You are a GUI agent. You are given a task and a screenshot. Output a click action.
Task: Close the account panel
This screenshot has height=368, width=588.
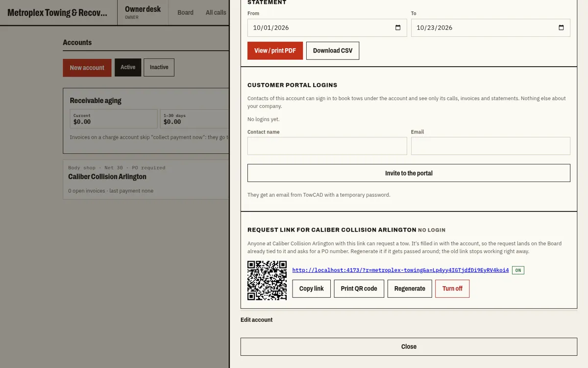point(409,346)
